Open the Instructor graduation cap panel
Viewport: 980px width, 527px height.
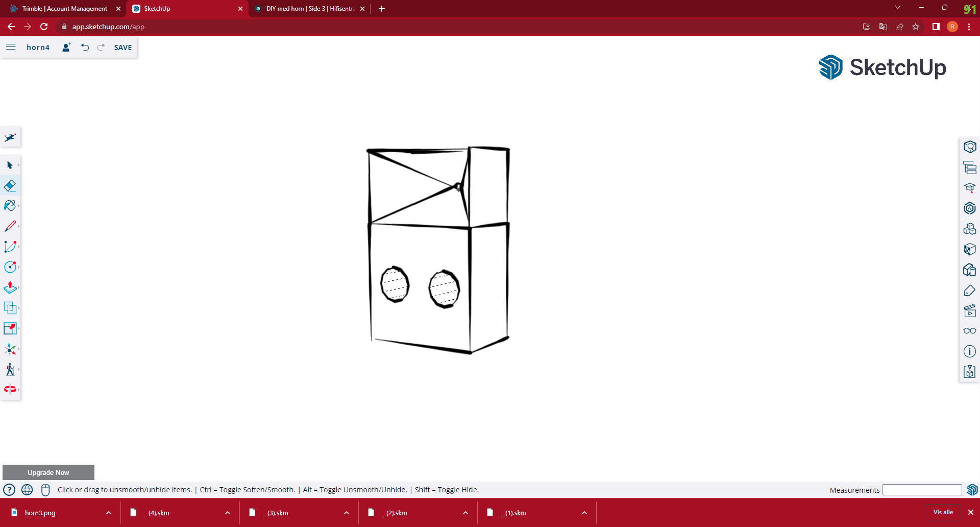tap(969, 188)
